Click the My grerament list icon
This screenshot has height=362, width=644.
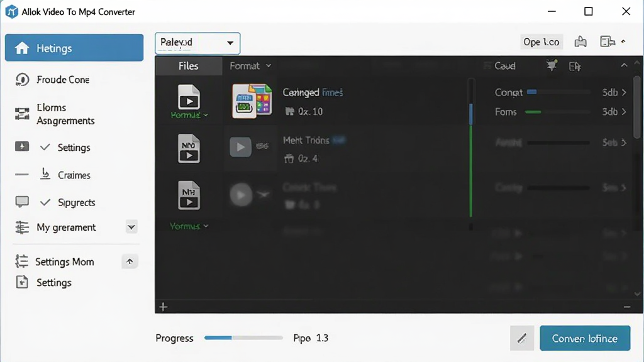point(22,228)
